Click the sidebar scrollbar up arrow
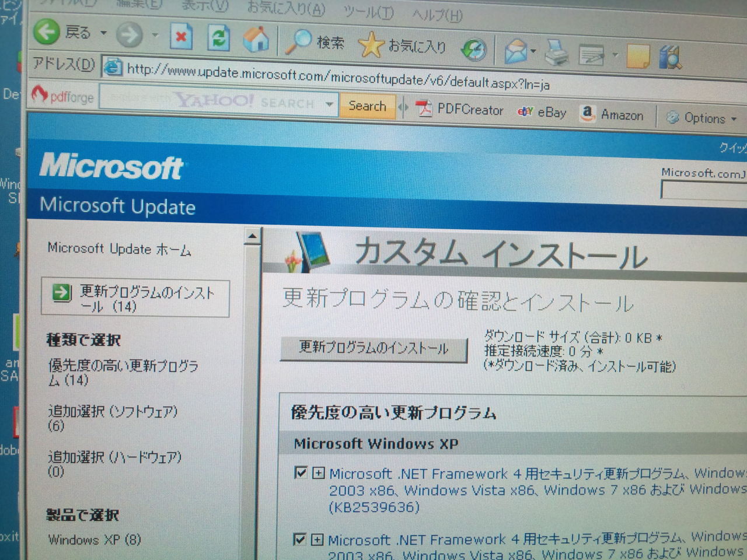The height and width of the screenshot is (560, 747). point(252,236)
